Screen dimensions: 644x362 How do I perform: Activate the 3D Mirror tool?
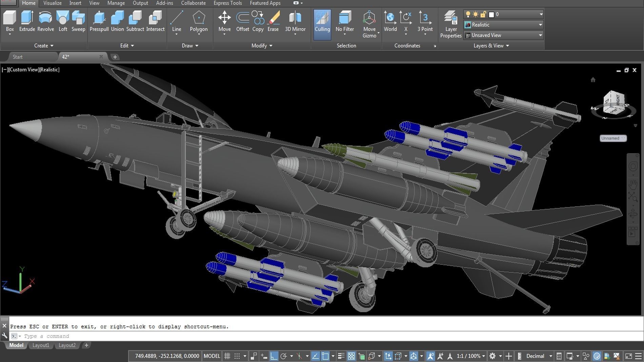[295, 21]
